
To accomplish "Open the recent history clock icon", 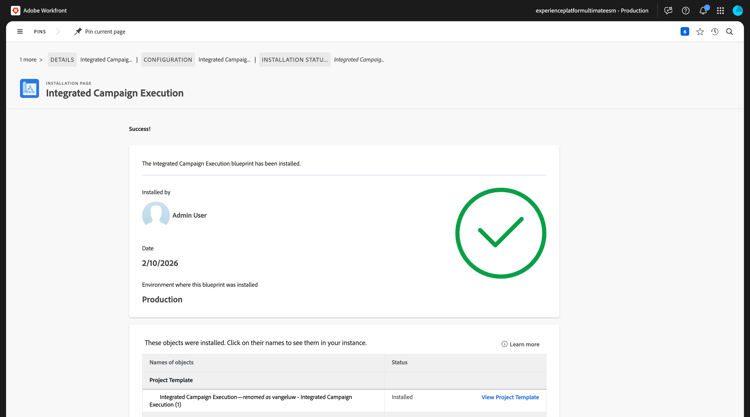I will point(715,32).
